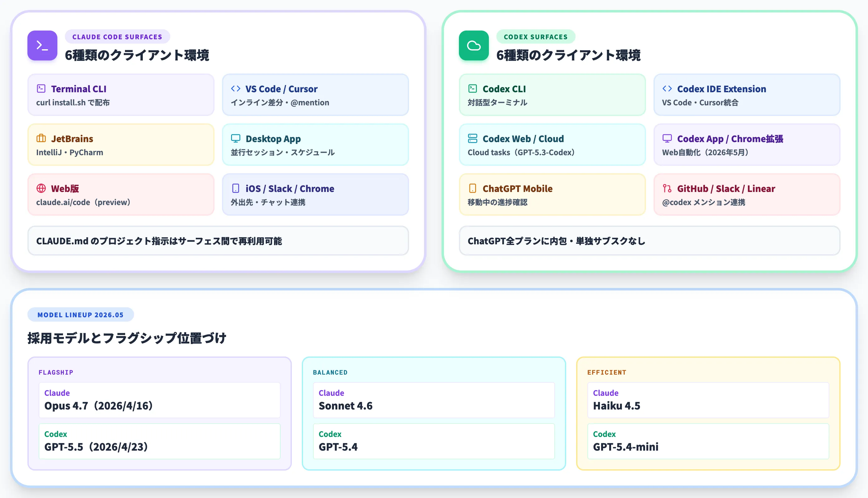Click the Codex '6種類のクライアント環境' heading
Viewport: 868px width, 498px height.
point(568,55)
